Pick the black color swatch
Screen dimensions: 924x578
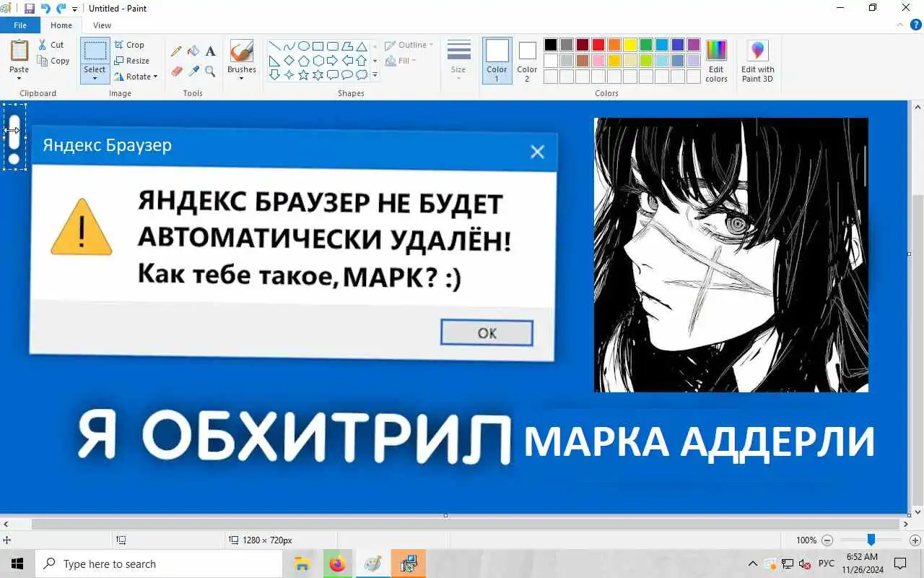coord(551,45)
